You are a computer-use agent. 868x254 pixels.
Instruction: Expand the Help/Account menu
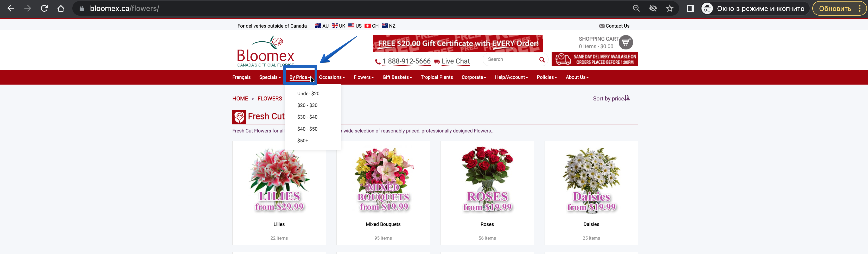[x=512, y=77]
